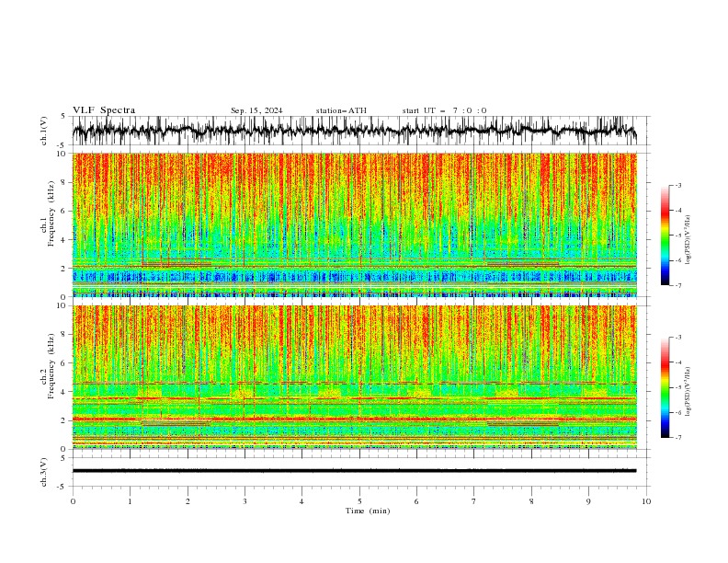
Task: Click the time axis tick label '9'
Action: (588, 501)
